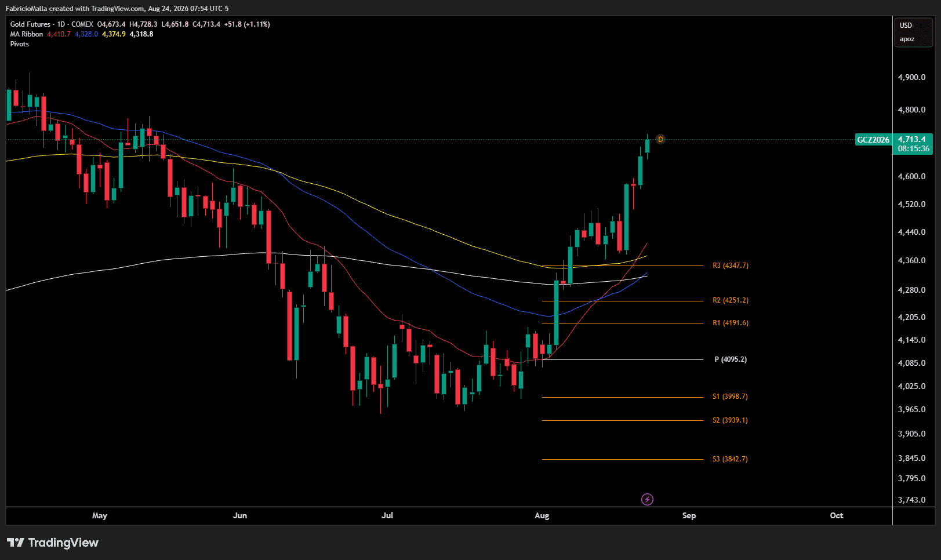Click the 4,145.0 price axis label
The width and height of the screenshot is (941, 560).
(x=912, y=340)
